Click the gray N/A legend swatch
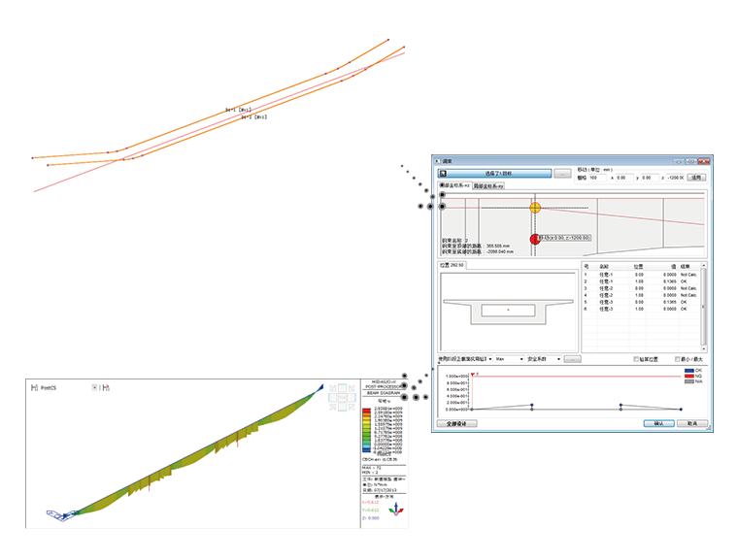 click(689, 381)
